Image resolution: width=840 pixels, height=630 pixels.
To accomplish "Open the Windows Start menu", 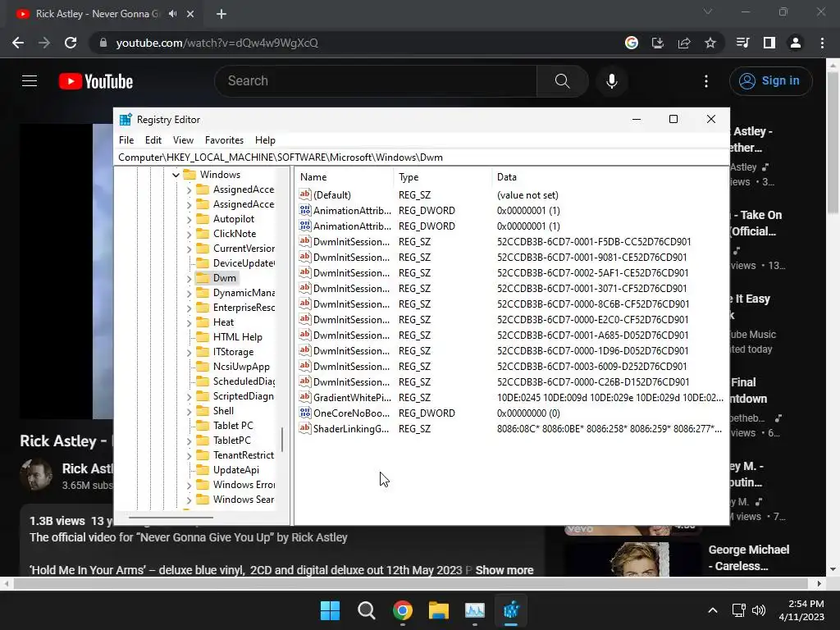I will 330,610.
